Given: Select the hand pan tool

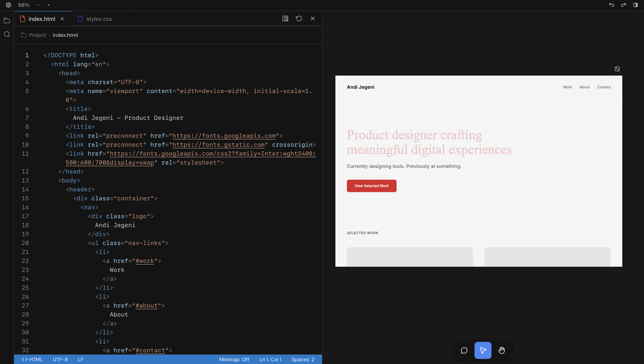Looking at the screenshot, I should click(x=502, y=350).
